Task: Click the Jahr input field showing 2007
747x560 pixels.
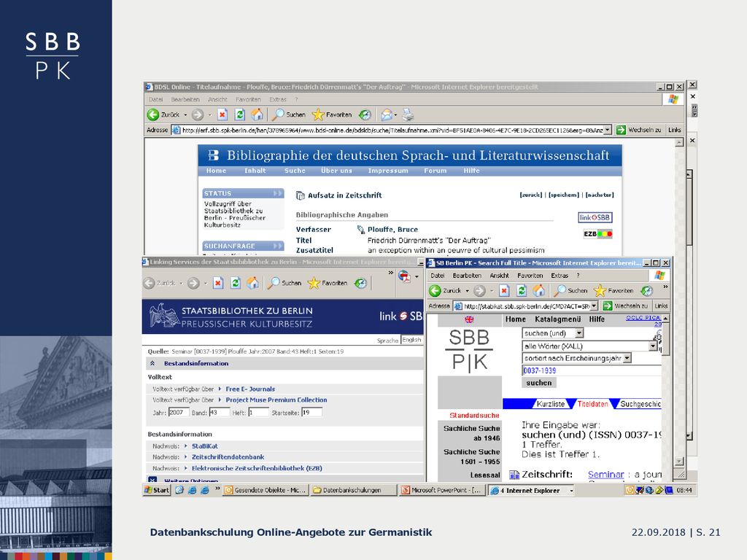Action: point(179,413)
